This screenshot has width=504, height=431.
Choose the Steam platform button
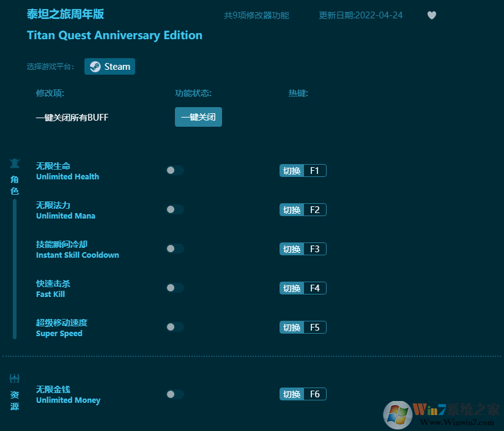[x=109, y=67]
